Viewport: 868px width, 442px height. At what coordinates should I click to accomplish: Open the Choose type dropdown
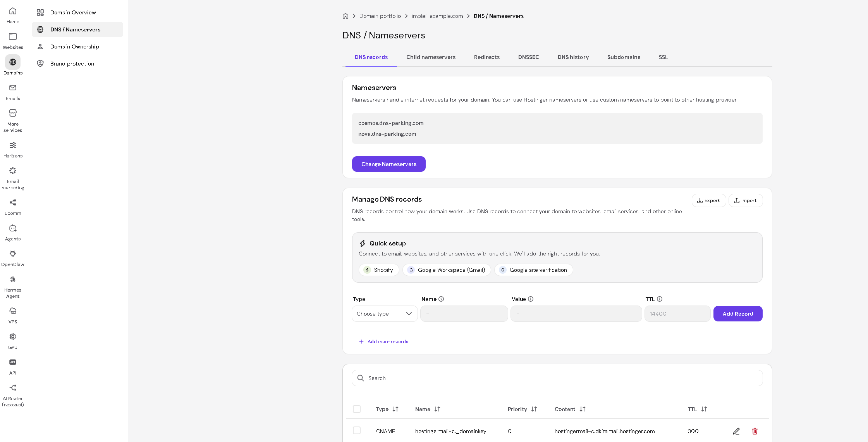click(x=385, y=314)
